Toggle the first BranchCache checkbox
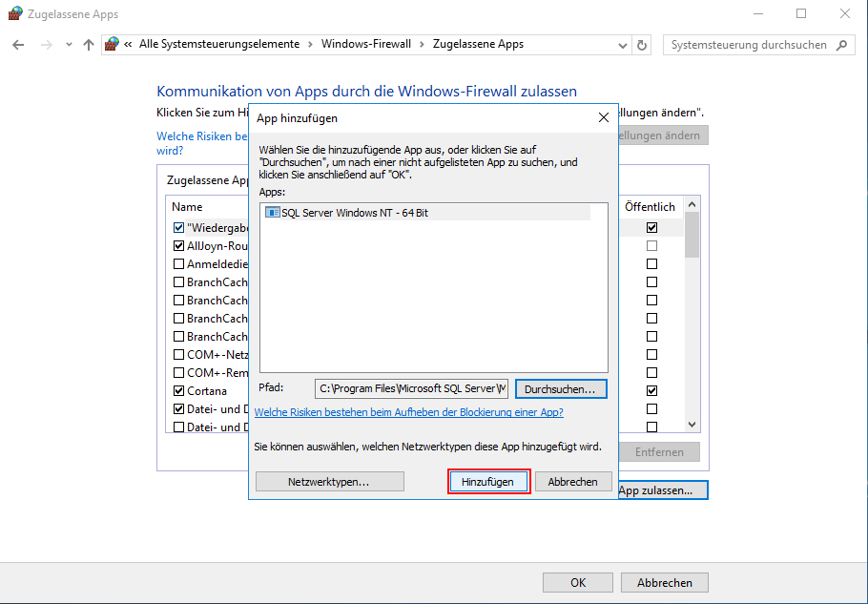The width and height of the screenshot is (868, 604). [178, 282]
